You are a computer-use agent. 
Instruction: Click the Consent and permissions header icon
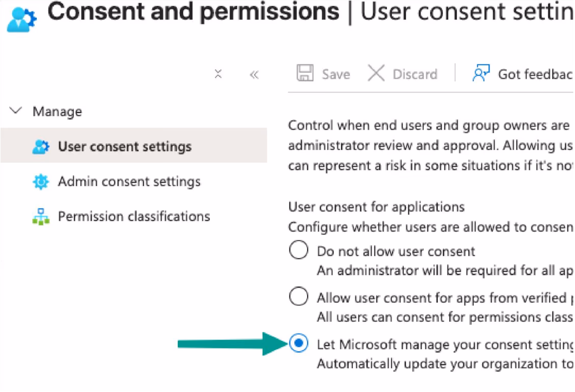coord(22,20)
